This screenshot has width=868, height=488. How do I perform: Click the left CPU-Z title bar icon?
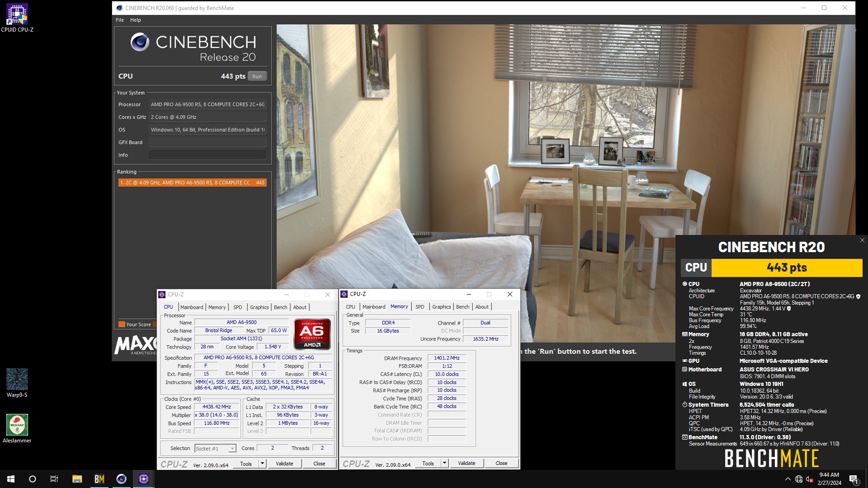point(162,295)
